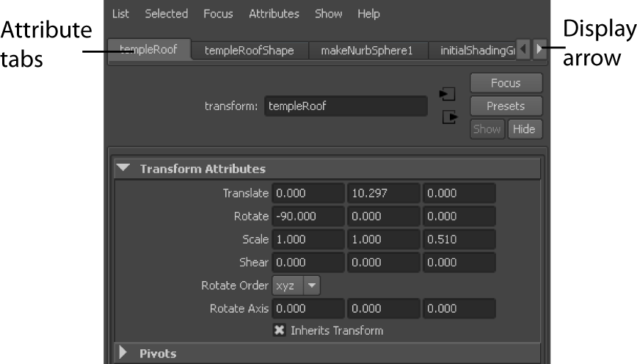Switch to the templeRoofShape tab
637x364 pixels.
click(249, 51)
